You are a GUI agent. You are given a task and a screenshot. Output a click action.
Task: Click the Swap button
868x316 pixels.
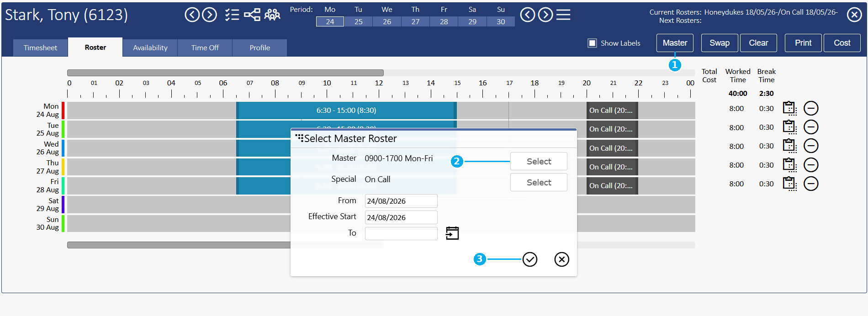click(720, 43)
